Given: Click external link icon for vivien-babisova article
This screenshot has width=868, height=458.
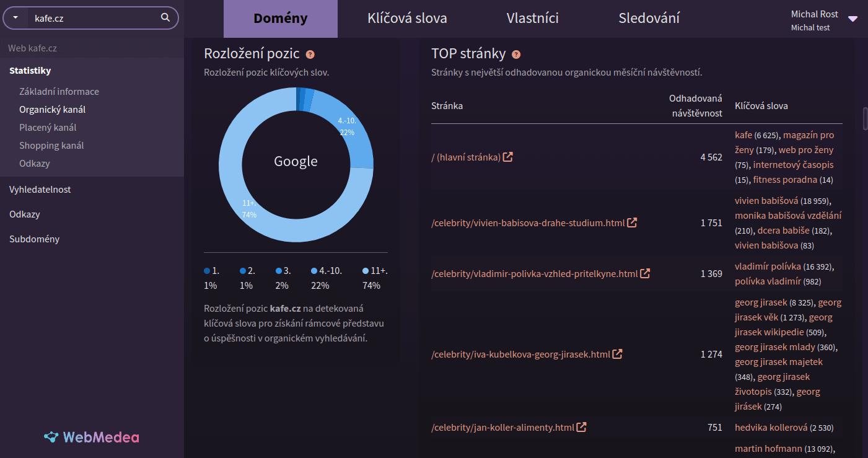Looking at the screenshot, I should tap(632, 222).
